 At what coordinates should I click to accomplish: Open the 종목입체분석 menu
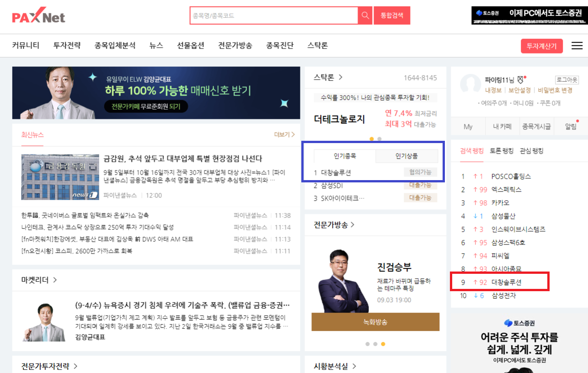115,46
